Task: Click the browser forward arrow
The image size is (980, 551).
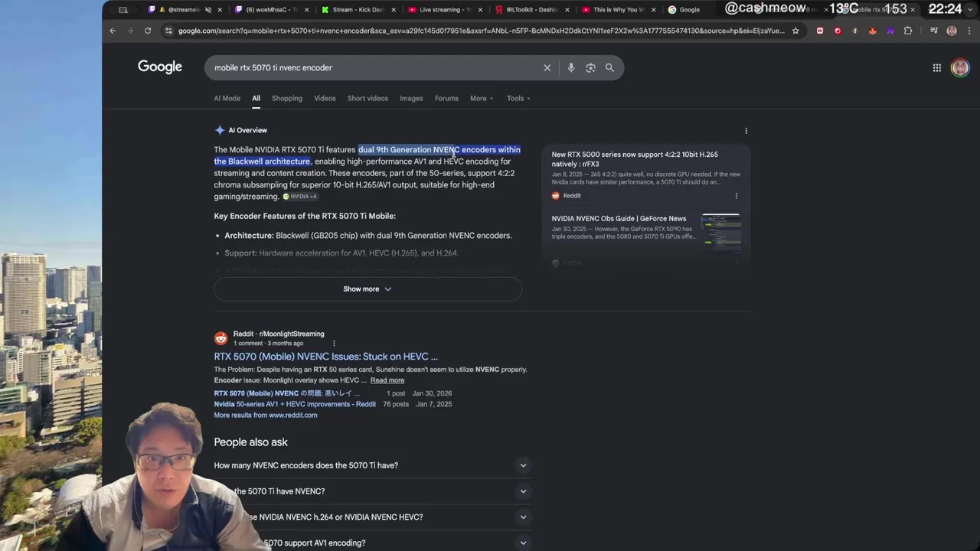Action: (129, 31)
